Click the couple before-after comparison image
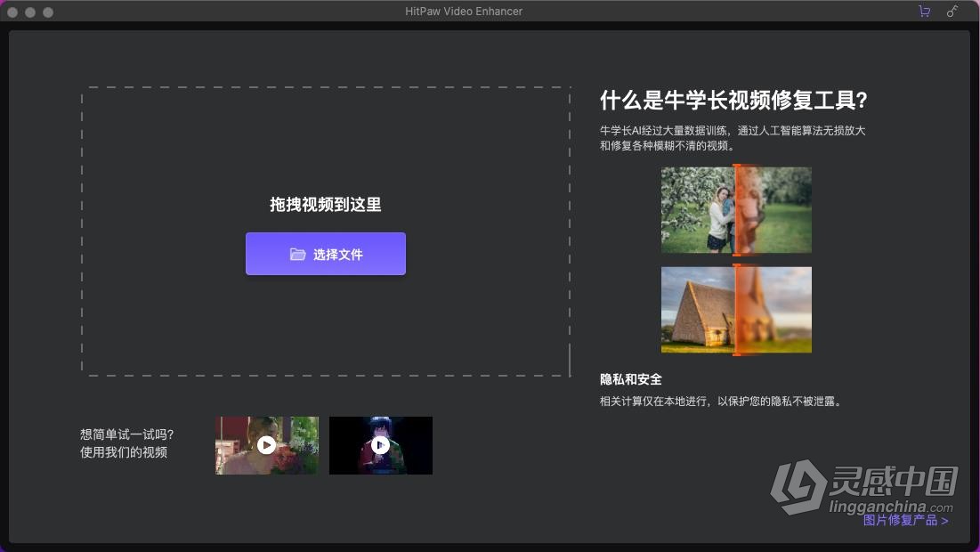This screenshot has width=980, height=552. [x=736, y=210]
